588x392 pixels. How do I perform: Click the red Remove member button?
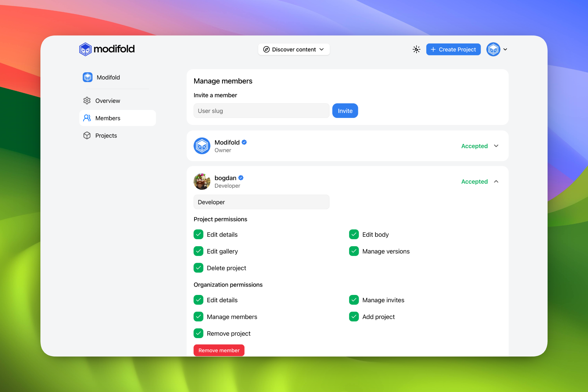click(219, 350)
